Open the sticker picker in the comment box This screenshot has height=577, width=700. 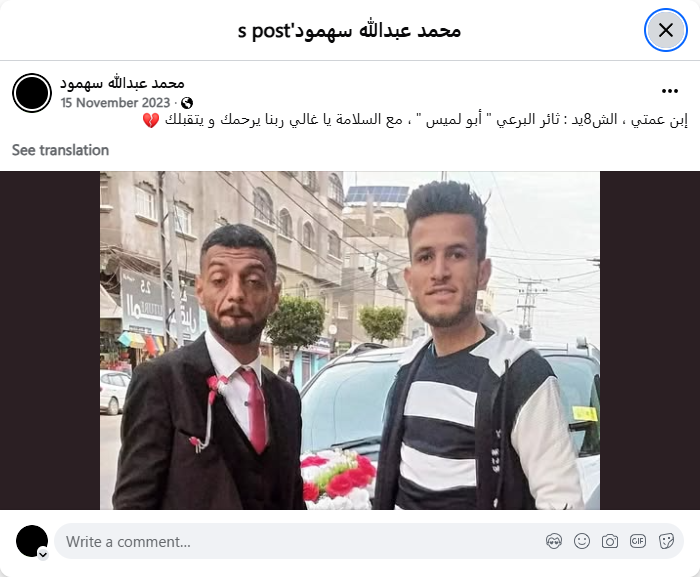pyautogui.click(x=666, y=541)
